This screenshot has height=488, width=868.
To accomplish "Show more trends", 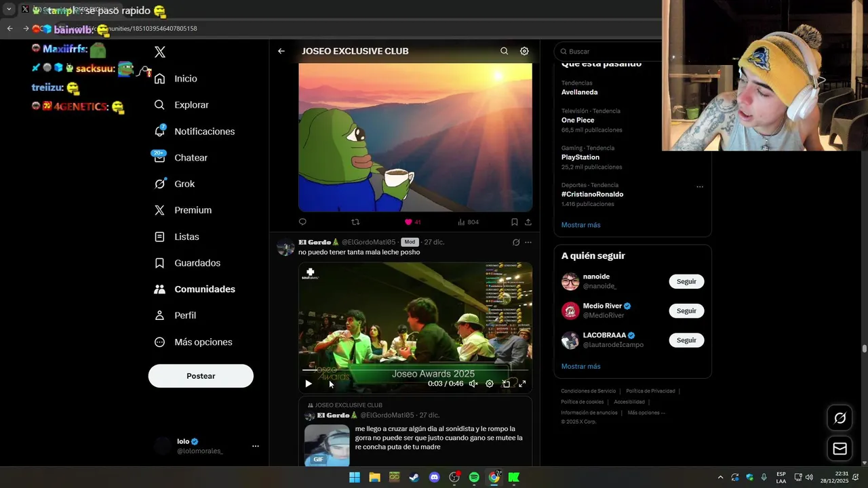I will click(x=580, y=225).
